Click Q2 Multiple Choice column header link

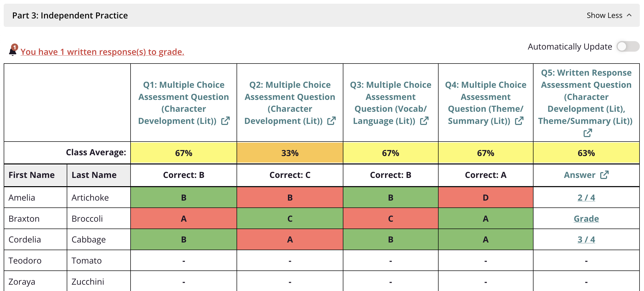(x=290, y=103)
